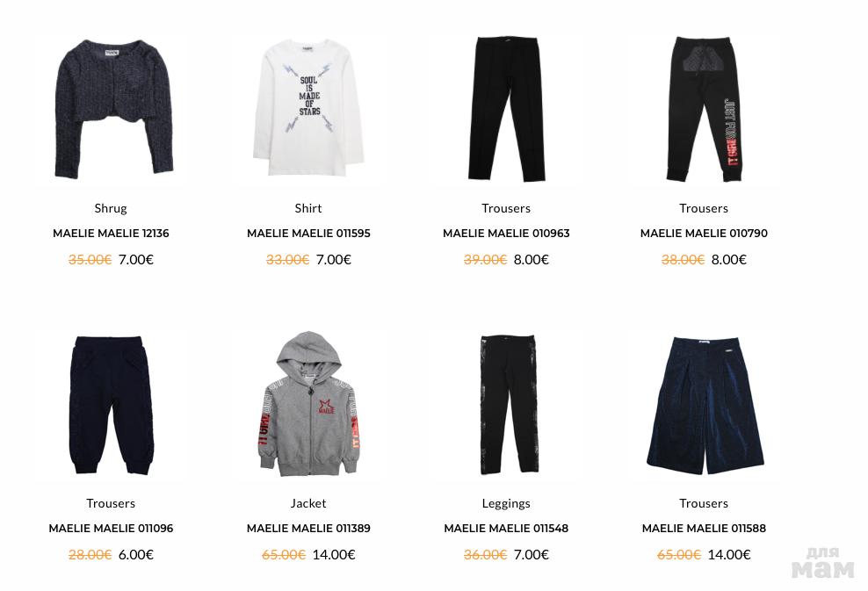The image size is (868, 591).
Task: Select the Leggings category label
Action: point(506,503)
